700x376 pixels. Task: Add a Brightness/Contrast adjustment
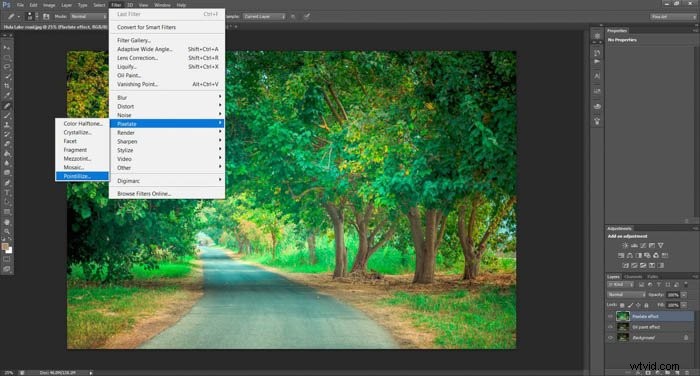(625, 245)
